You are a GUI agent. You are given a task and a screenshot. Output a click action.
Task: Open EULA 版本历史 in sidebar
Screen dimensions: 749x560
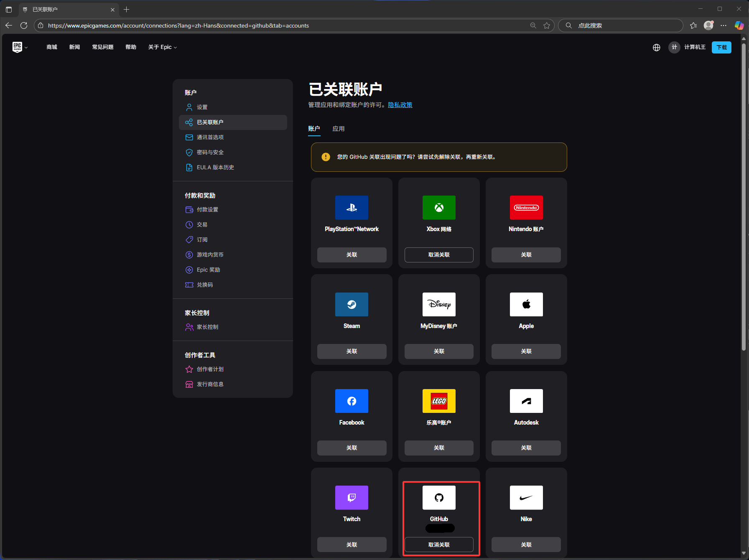pyautogui.click(x=233, y=168)
